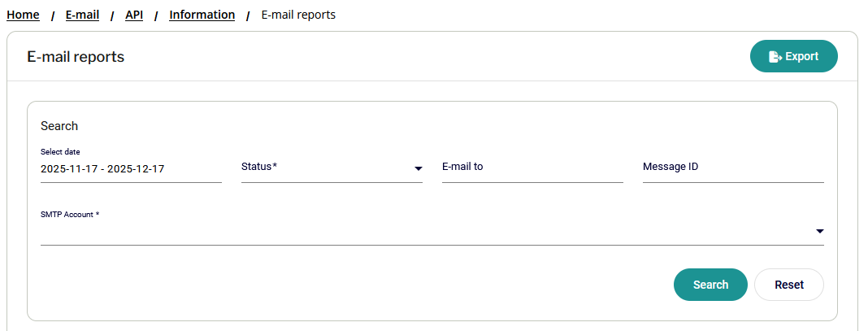This screenshot has width=868, height=331.
Task: Focus the E-mail to input field
Action: click(x=532, y=168)
